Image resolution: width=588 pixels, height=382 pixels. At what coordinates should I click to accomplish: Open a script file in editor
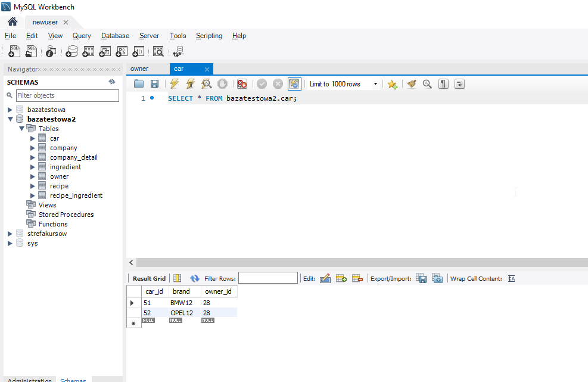click(139, 83)
